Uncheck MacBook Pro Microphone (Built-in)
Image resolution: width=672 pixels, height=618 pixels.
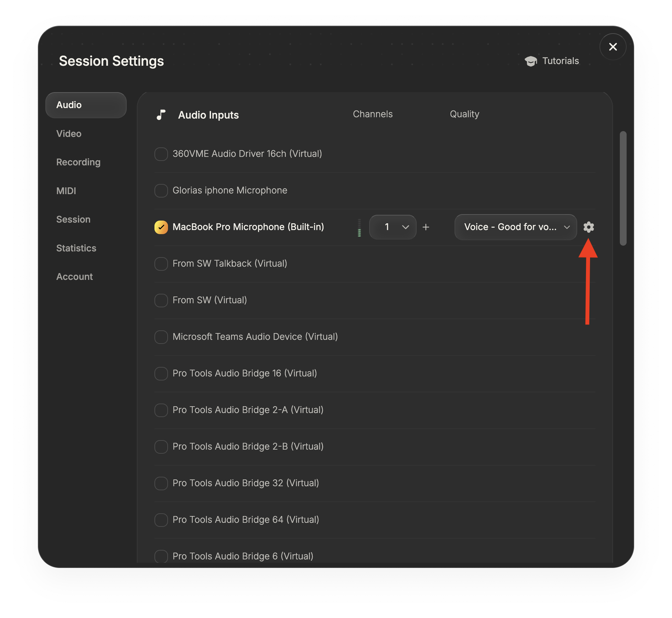coord(161,227)
